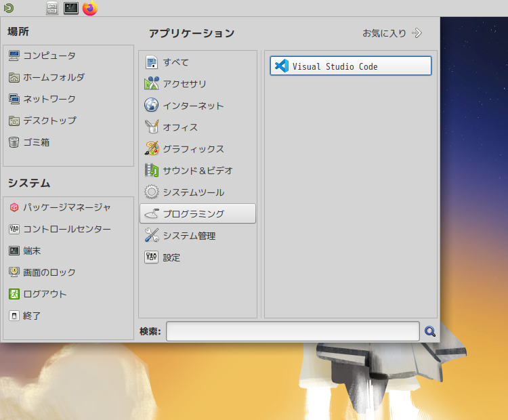Click the パッケージマネージャ label
The image size is (508, 420).
(67, 207)
